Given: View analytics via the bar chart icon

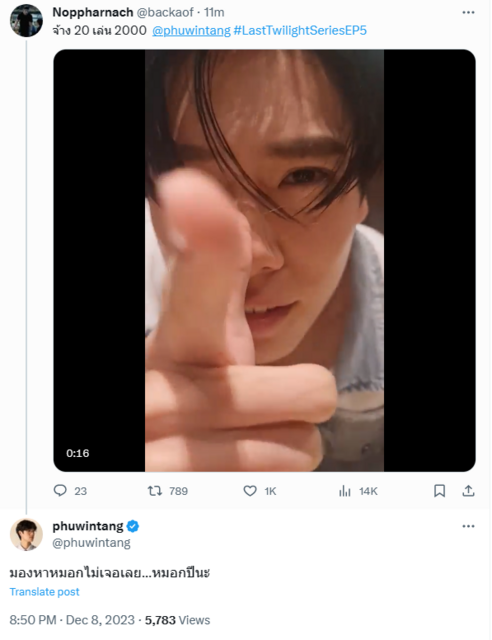Looking at the screenshot, I should [x=345, y=491].
